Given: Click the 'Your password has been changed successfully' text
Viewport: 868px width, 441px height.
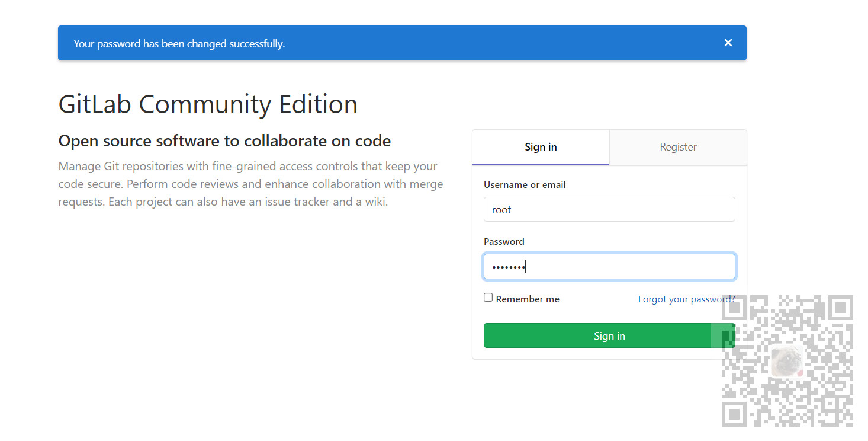Looking at the screenshot, I should [x=179, y=44].
